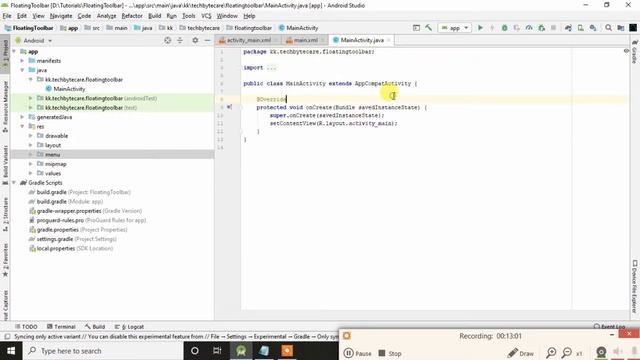
Task: Open the app run configuration dropdown
Action: [455, 28]
